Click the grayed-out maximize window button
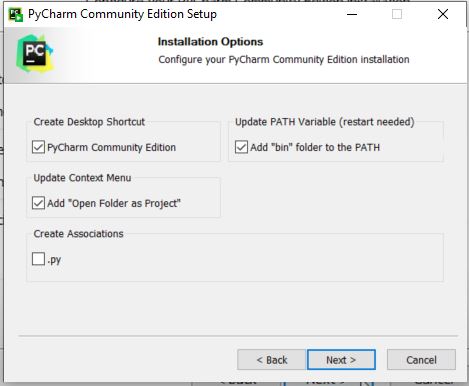469x386 pixels. tap(397, 14)
